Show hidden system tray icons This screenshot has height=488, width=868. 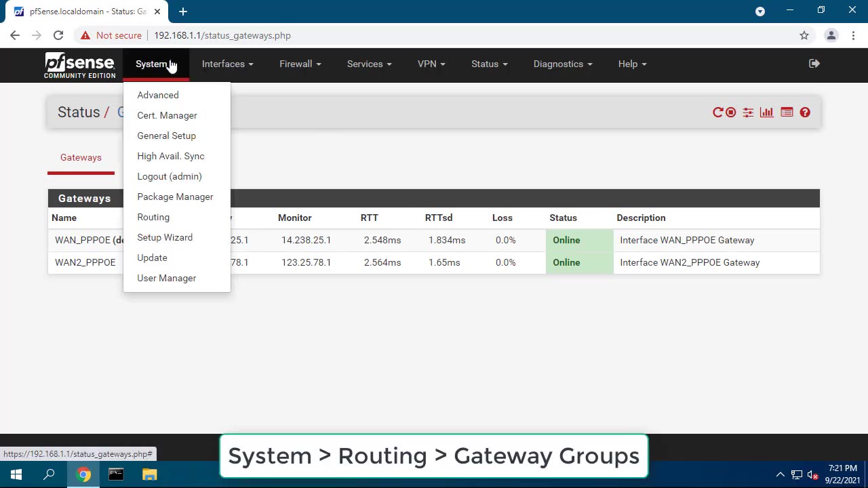(x=780, y=474)
